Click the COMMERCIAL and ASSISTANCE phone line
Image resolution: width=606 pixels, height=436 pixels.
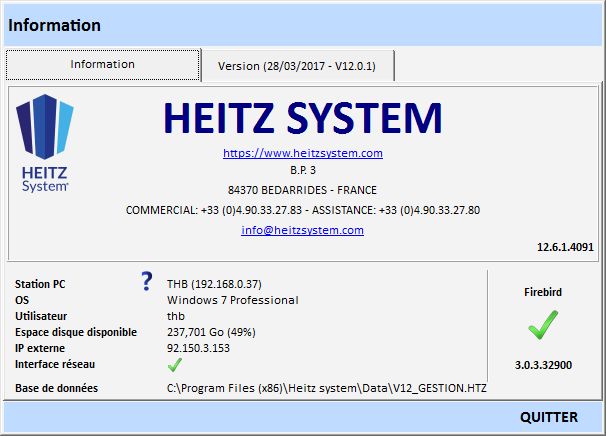pyautogui.click(x=303, y=210)
